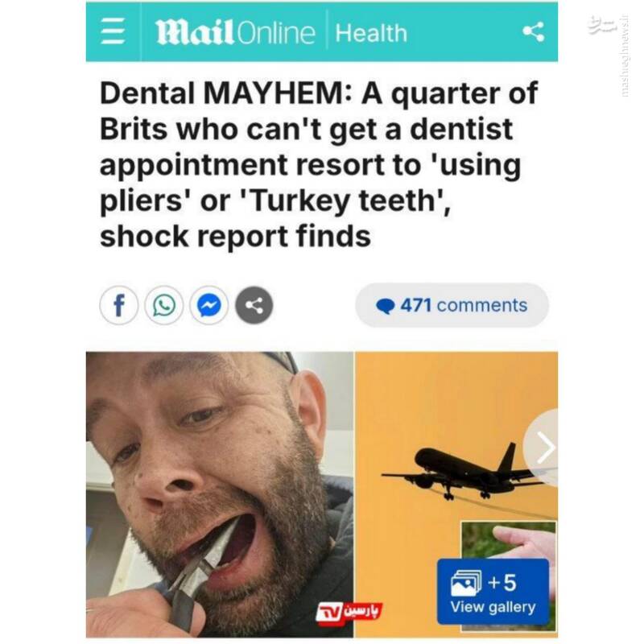The image size is (644, 644).
Task: Click the hand thumbnail behind gallery button
Action: pos(510,540)
